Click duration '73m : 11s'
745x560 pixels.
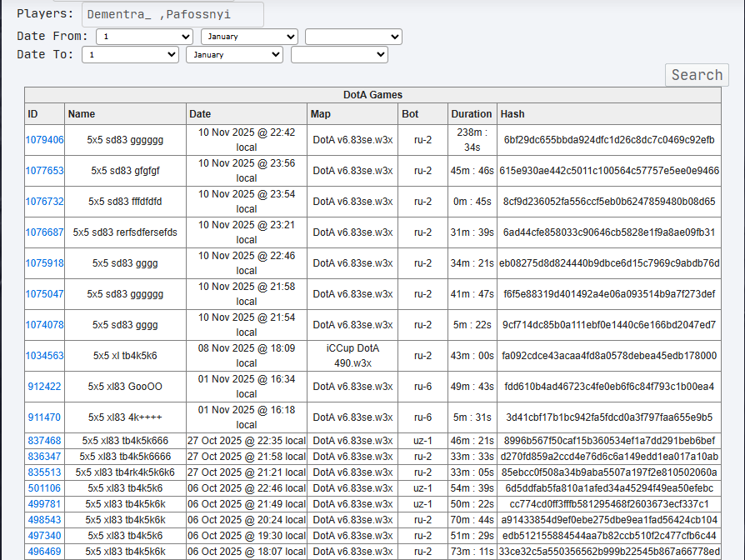[x=472, y=552]
